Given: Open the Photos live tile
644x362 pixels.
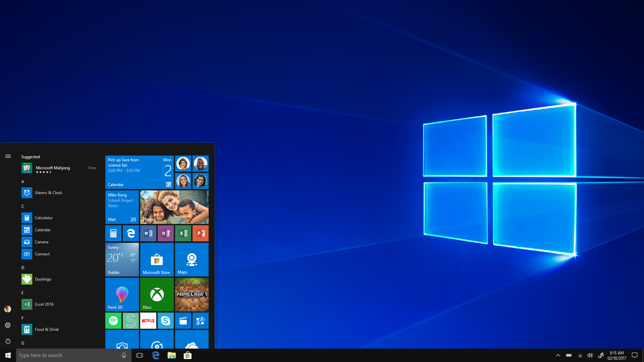Looking at the screenshot, I should click(174, 207).
